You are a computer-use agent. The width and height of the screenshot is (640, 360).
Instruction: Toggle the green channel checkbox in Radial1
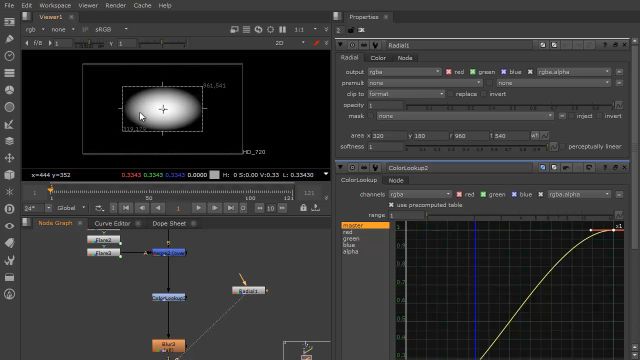coord(473,72)
